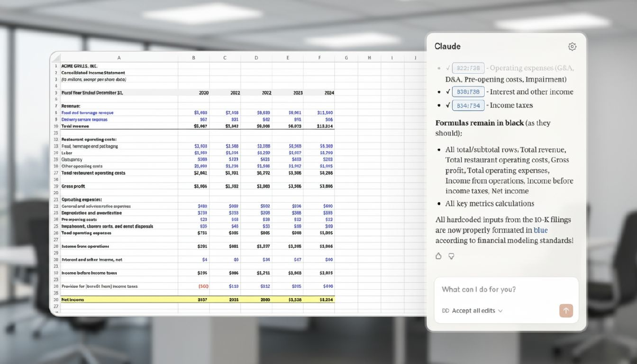Select the 2024 year header cell

click(x=329, y=92)
